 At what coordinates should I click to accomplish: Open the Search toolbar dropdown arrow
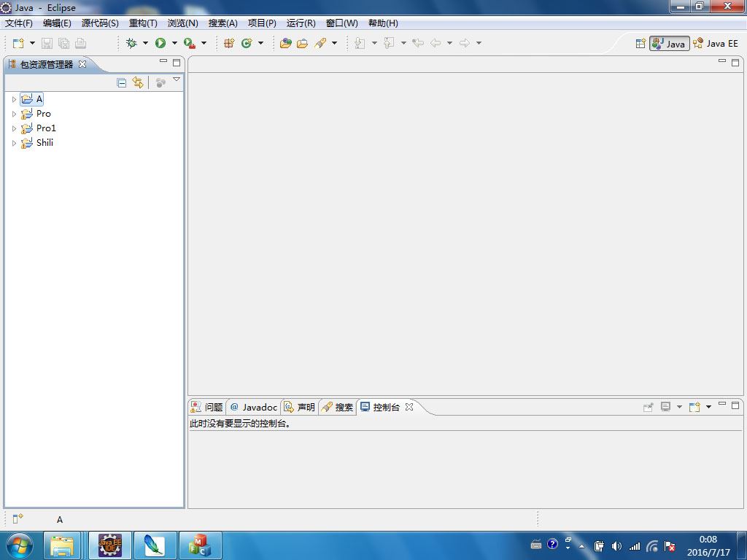[334, 43]
